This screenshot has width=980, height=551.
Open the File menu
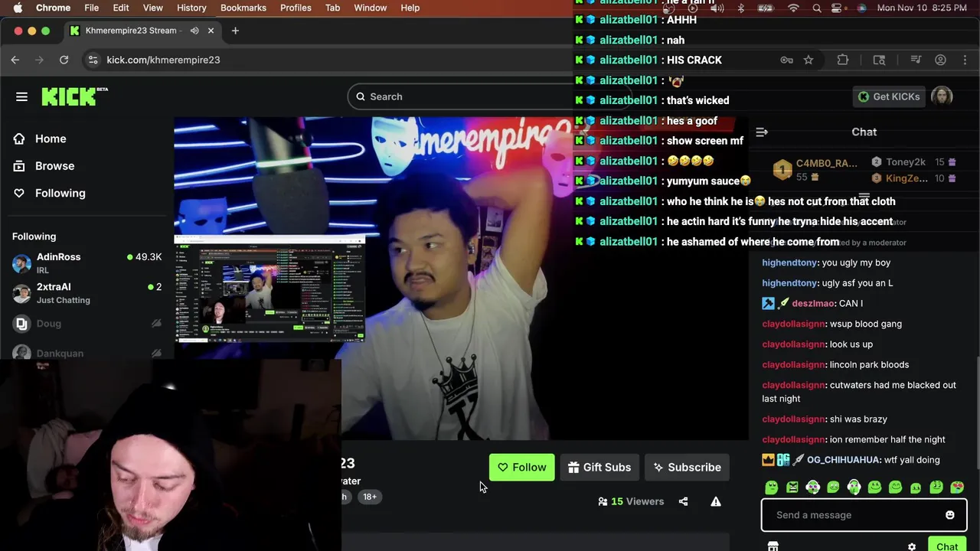coord(91,8)
